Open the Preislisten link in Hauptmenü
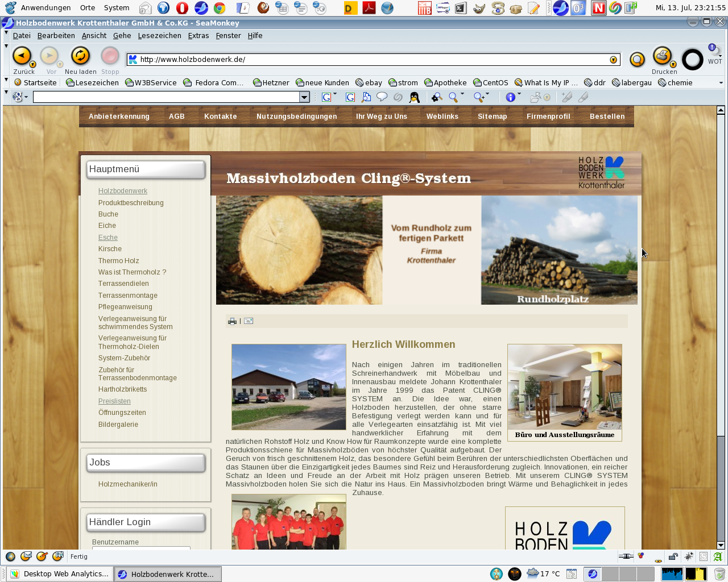 point(114,401)
